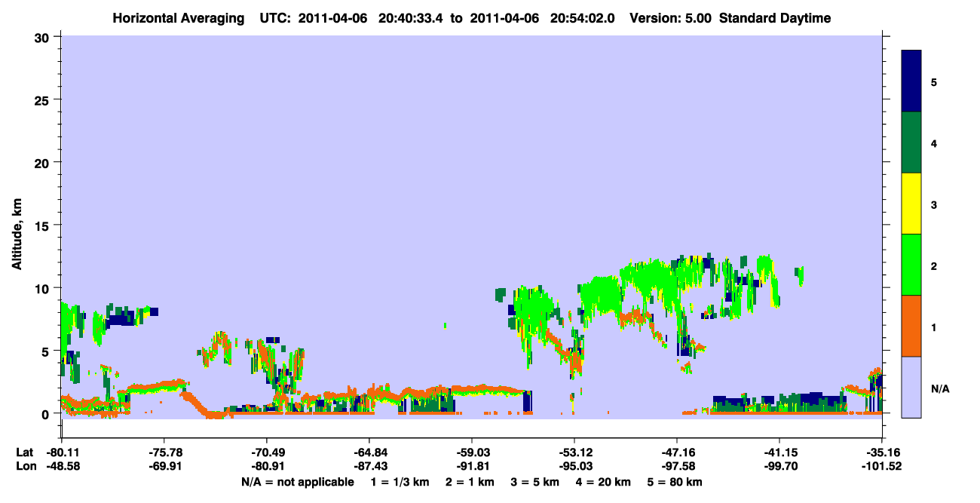Click the 25 altitude tick label

(x=44, y=100)
